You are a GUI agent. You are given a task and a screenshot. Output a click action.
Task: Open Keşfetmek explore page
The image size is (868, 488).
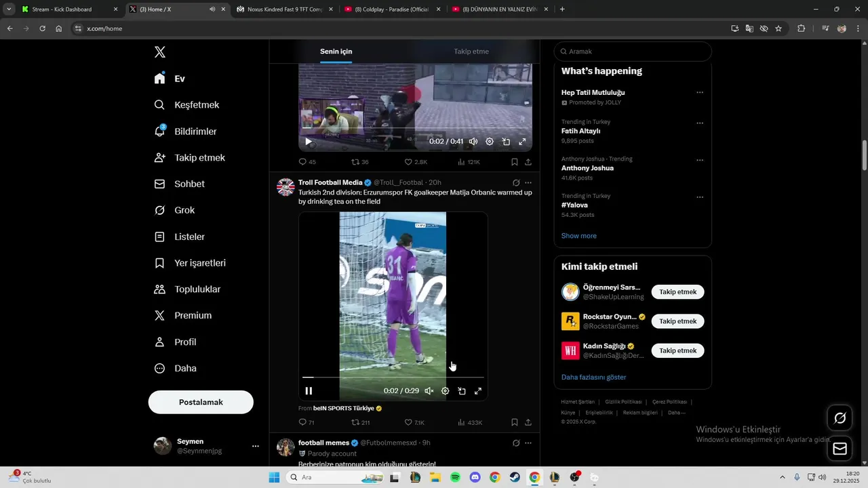186,105
